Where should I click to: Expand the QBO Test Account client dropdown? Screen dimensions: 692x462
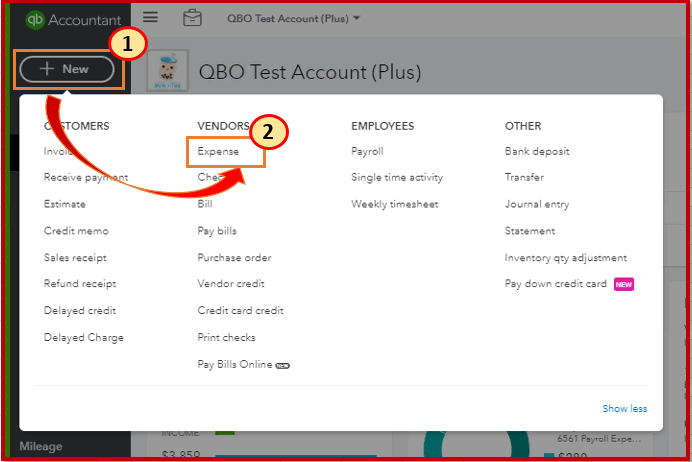pyautogui.click(x=293, y=19)
